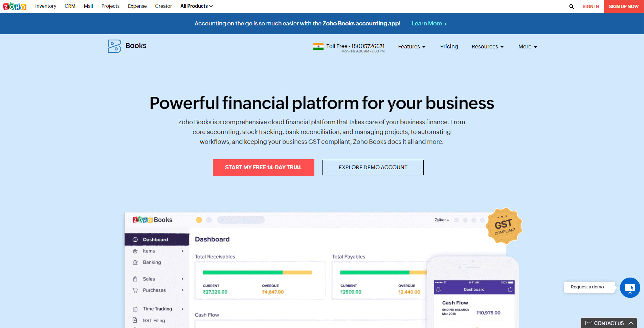Click the Zoho Books logo inside preview

(153, 220)
